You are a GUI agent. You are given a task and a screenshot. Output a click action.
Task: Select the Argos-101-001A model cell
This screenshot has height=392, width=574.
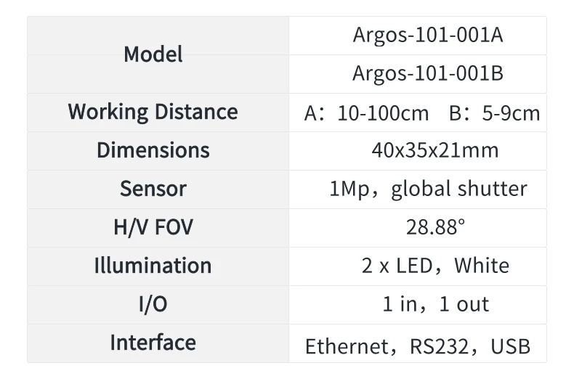[x=417, y=36]
